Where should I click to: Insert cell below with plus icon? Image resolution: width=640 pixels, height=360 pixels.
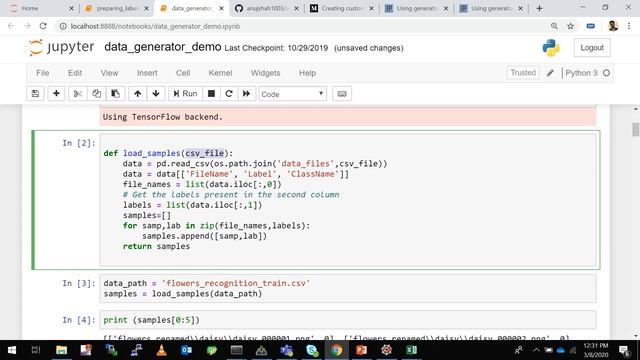tap(56, 94)
